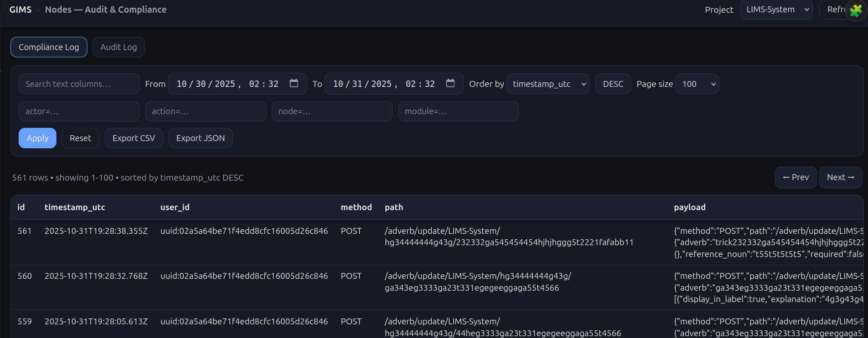868x338 pixels.
Task: Click timestamp 2025-10-31T19:28:32.768Z
Action: click(96, 276)
